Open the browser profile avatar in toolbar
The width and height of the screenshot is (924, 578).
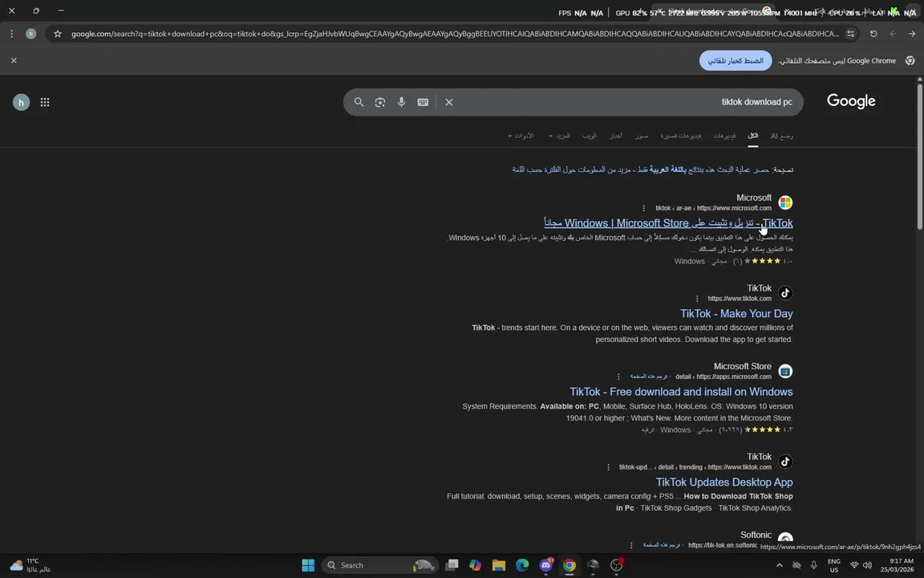click(30, 35)
